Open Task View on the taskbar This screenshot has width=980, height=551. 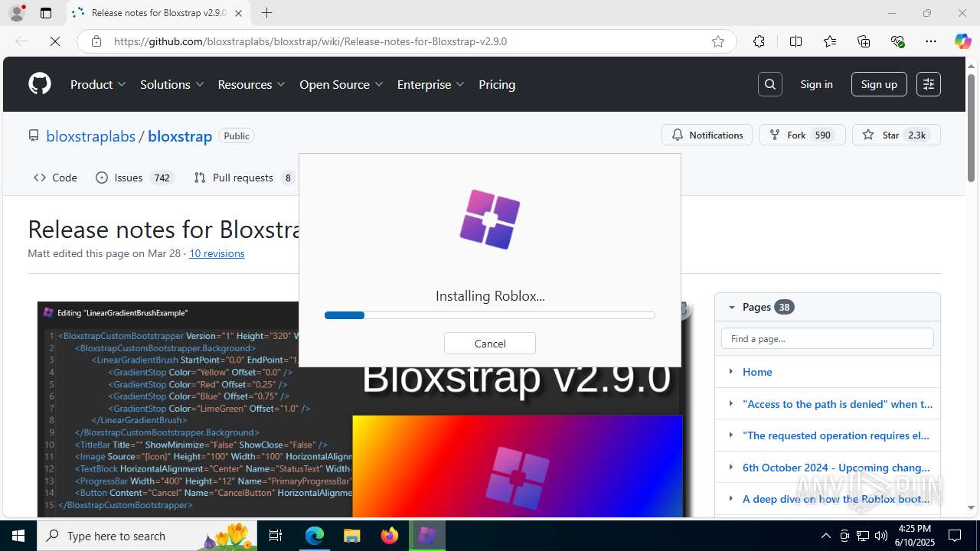(276, 536)
